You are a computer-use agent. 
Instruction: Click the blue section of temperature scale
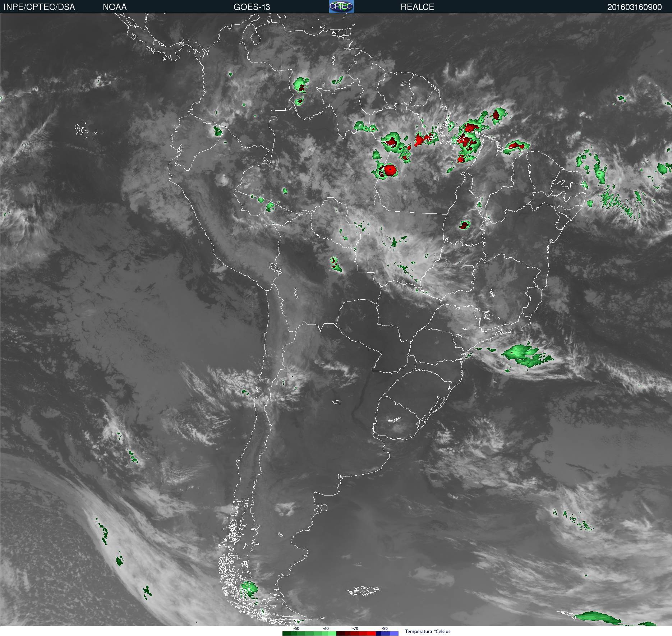387,633
